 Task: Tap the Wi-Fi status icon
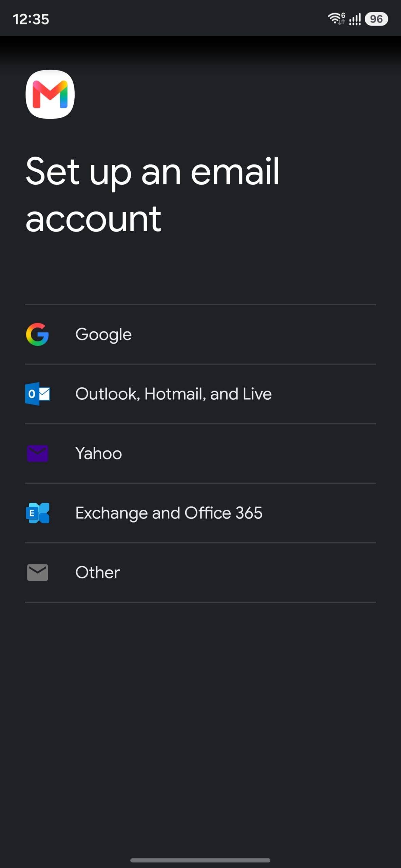click(336, 19)
